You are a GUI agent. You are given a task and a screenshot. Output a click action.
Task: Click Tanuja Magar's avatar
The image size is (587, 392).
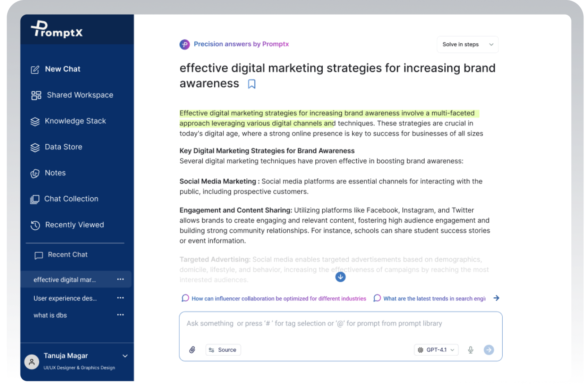click(32, 362)
